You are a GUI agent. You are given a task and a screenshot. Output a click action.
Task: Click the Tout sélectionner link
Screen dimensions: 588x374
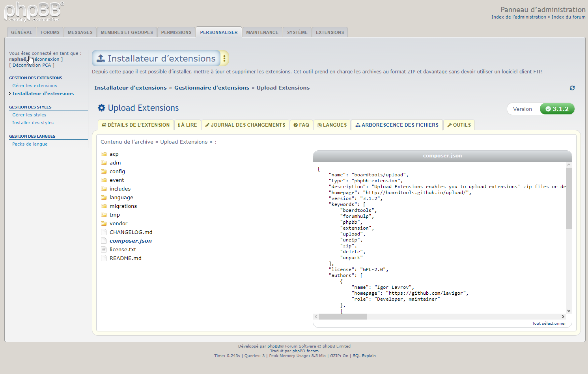coord(549,324)
